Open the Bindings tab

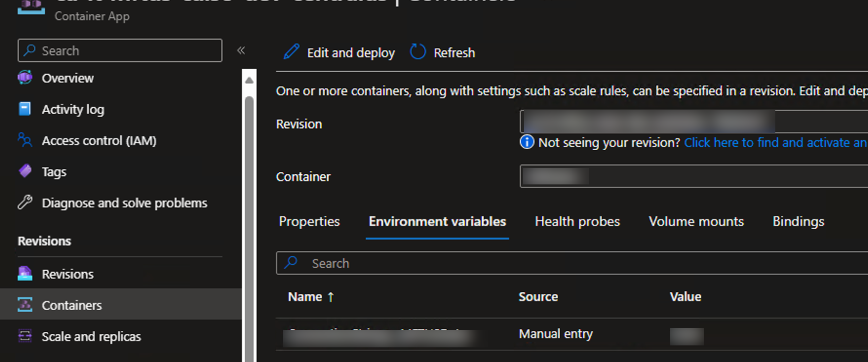pos(798,221)
